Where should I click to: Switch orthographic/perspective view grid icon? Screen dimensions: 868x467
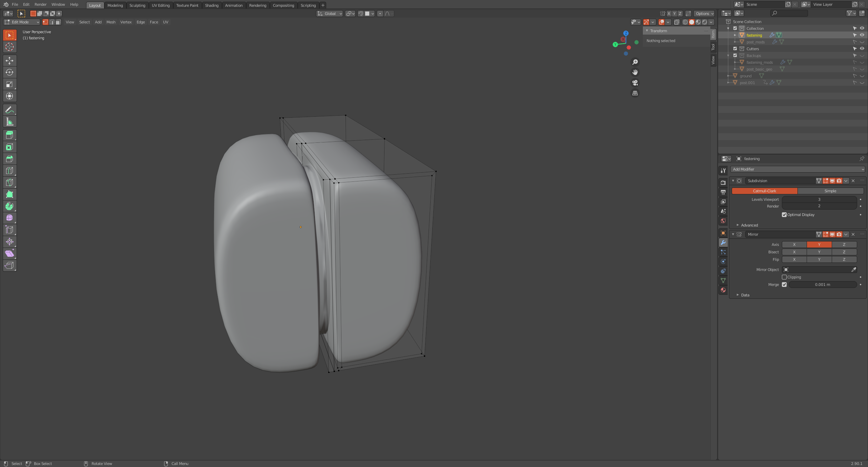[x=635, y=93]
